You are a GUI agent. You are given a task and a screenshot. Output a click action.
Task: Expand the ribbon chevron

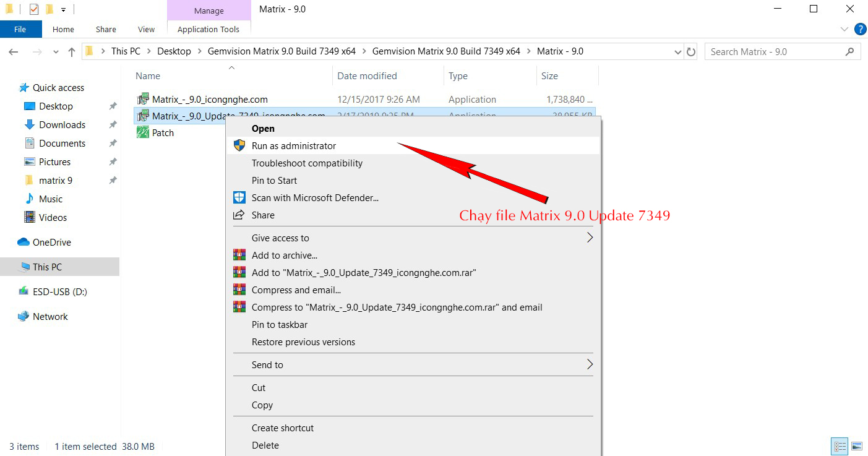[844, 29]
